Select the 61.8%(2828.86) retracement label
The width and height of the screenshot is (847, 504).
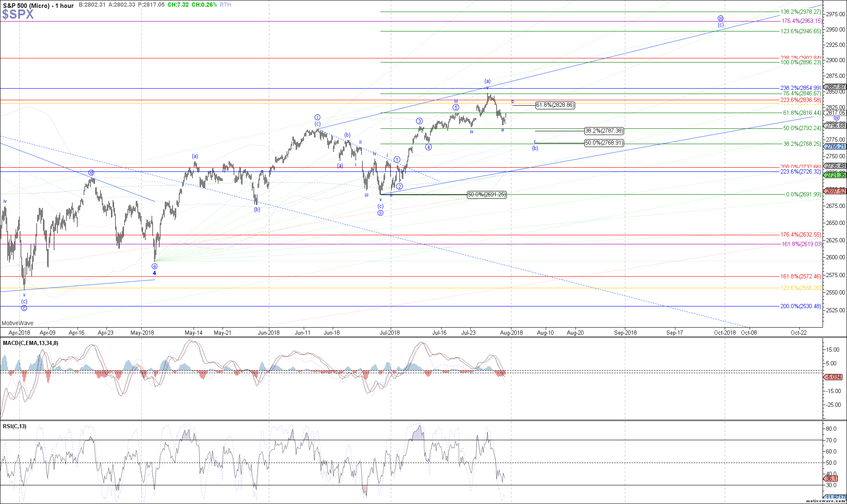(555, 105)
